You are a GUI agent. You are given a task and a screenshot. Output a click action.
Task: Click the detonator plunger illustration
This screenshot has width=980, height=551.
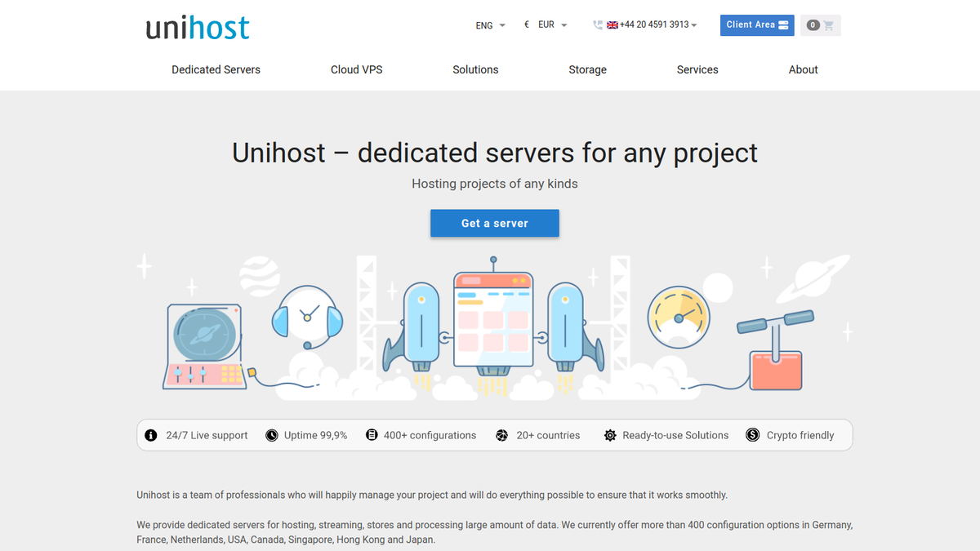(777, 349)
